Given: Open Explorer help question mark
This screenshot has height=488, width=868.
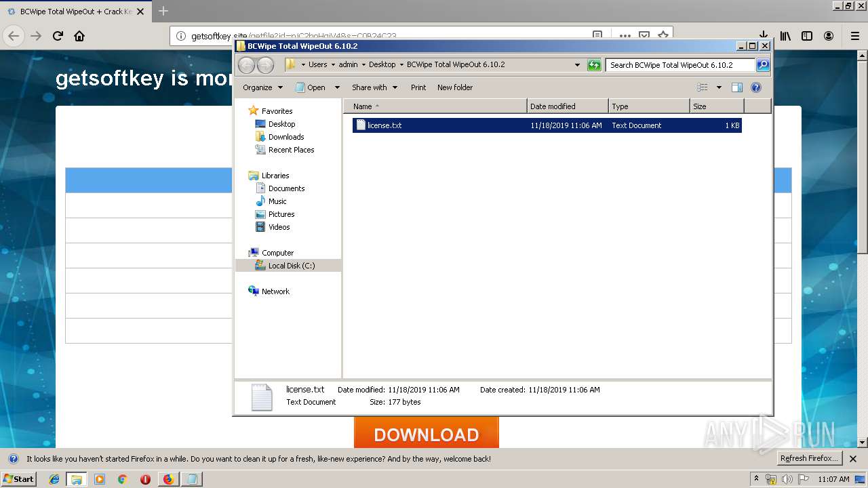Looking at the screenshot, I should 756,87.
